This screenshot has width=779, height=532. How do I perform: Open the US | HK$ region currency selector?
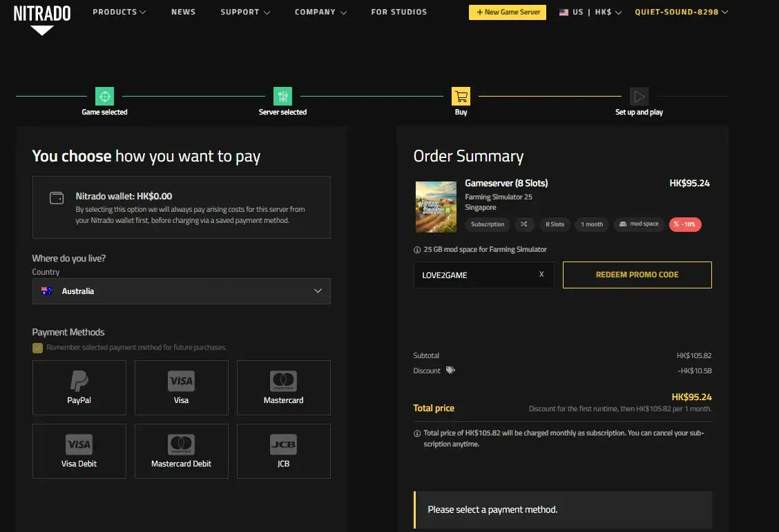click(590, 12)
